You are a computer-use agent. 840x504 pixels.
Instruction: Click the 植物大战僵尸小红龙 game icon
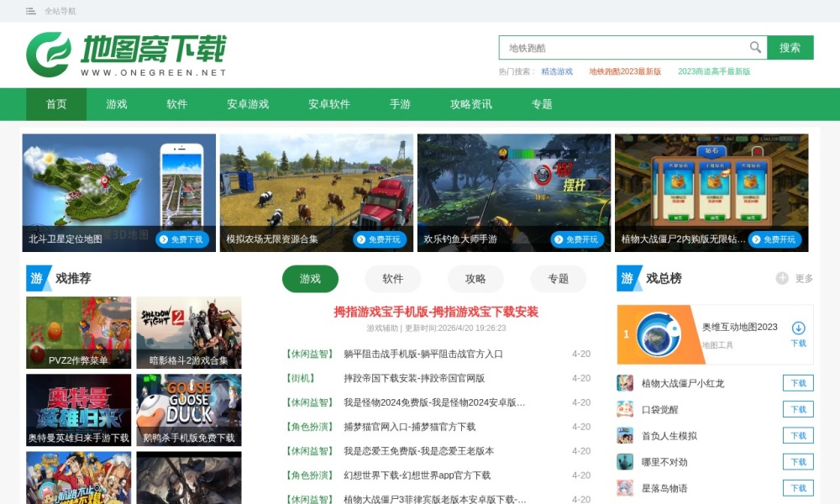(625, 383)
